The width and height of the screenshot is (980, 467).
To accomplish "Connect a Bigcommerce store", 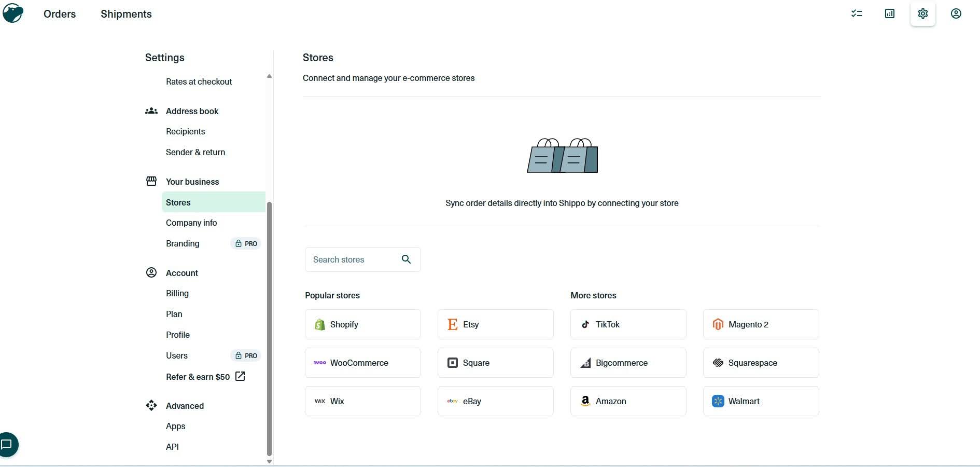I will 628,363.
